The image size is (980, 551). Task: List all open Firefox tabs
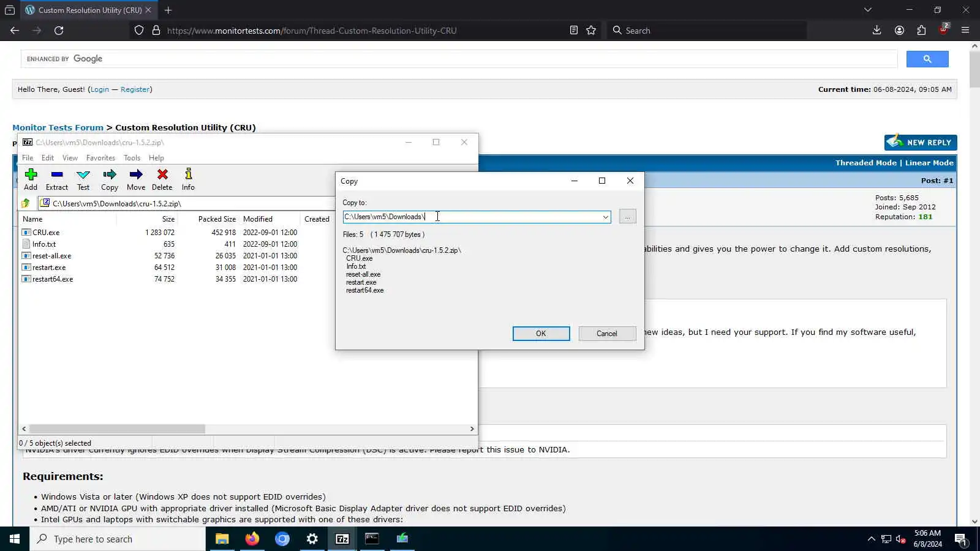(868, 10)
